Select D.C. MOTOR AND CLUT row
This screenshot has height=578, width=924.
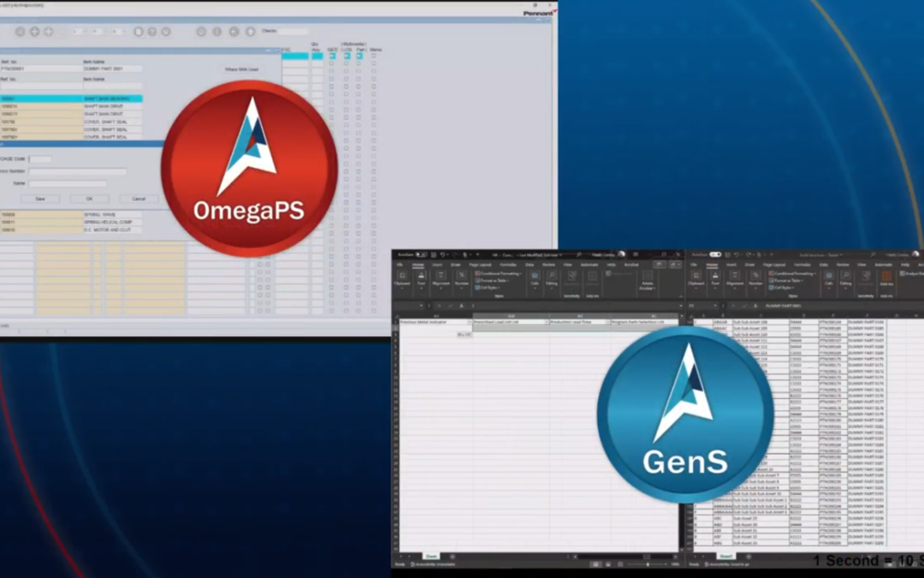[71, 230]
